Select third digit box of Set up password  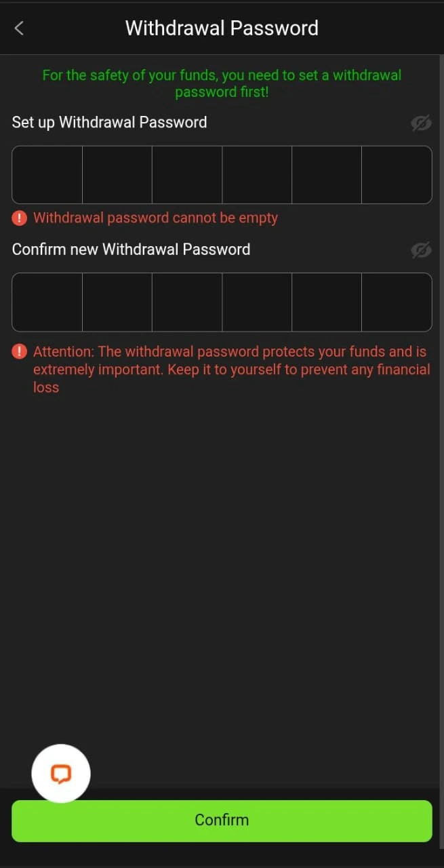point(187,175)
